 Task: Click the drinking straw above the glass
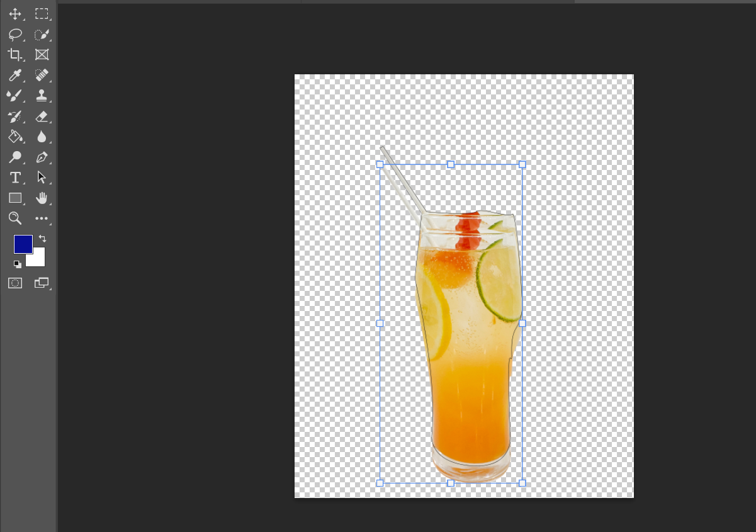(403, 181)
